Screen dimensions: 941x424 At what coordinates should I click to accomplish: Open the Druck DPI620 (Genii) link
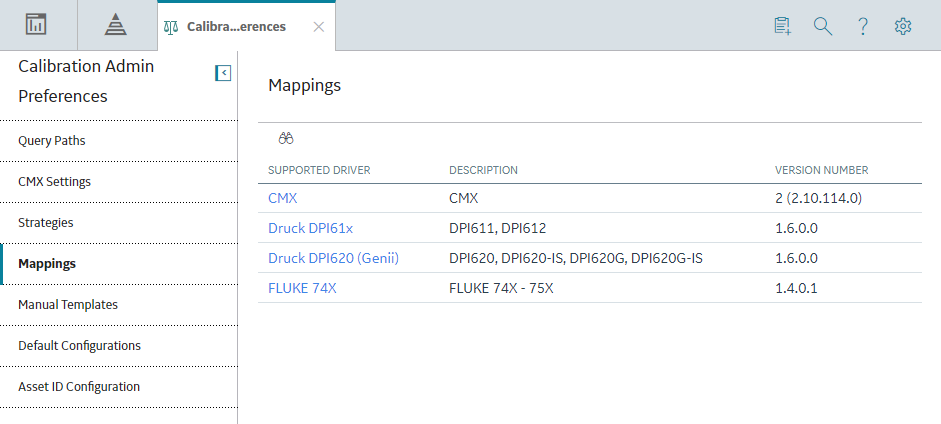(334, 258)
